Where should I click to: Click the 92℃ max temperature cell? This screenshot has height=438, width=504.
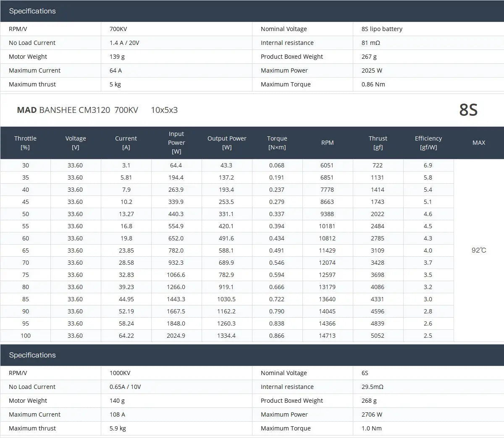click(479, 250)
